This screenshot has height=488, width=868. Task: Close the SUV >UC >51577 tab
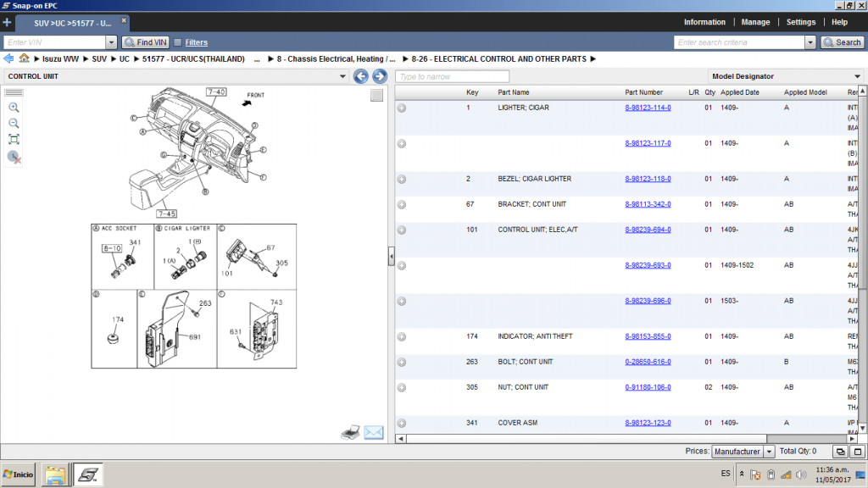coord(124,20)
